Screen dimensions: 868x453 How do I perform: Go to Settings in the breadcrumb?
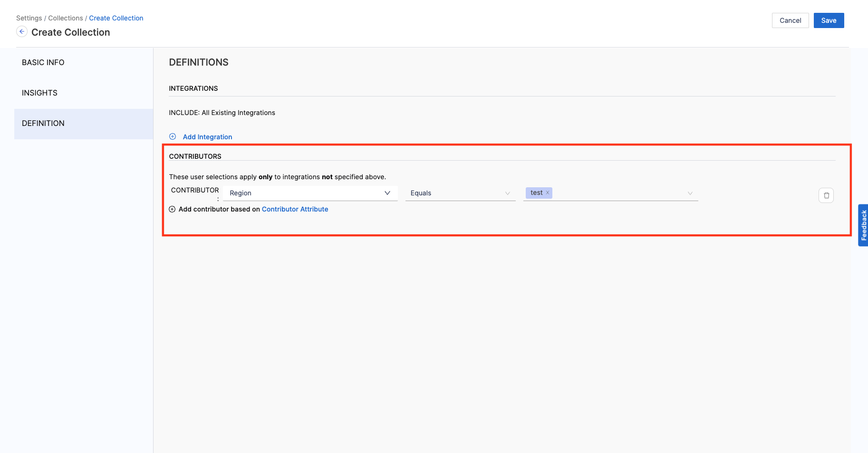pos(29,18)
